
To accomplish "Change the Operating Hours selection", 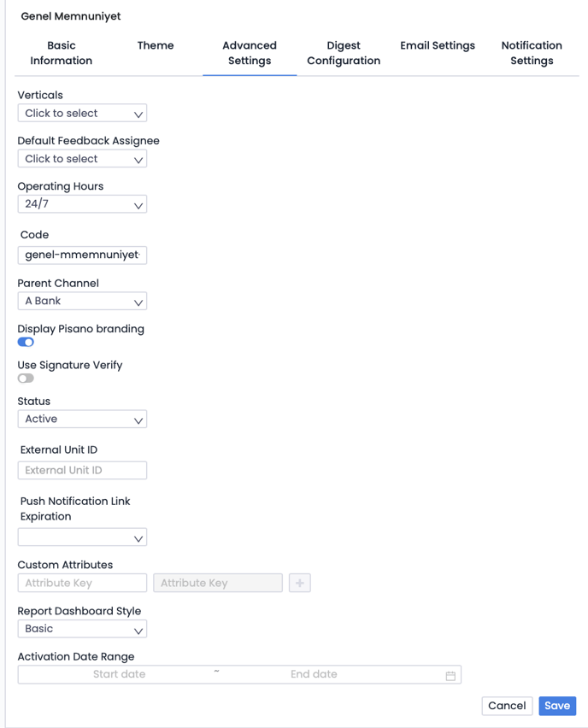I will point(82,203).
